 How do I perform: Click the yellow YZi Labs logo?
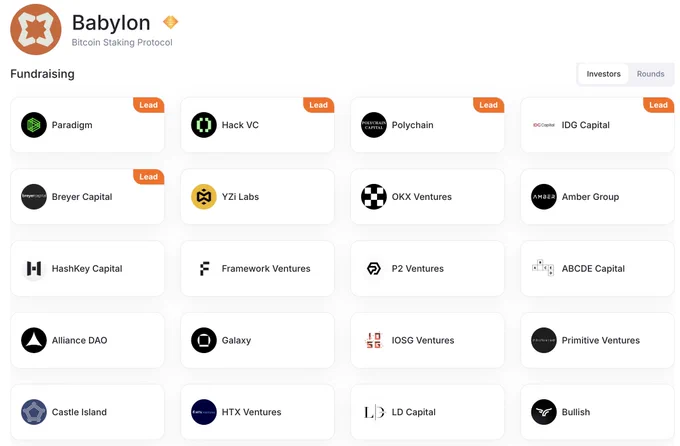click(204, 197)
